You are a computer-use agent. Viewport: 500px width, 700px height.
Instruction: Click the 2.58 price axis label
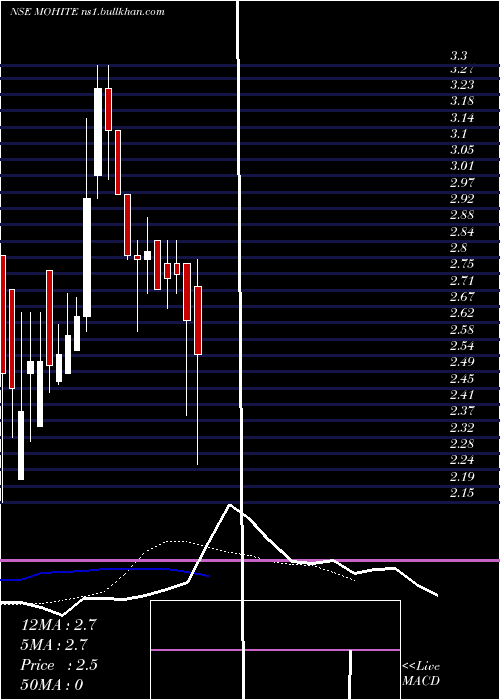pos(462,329)
